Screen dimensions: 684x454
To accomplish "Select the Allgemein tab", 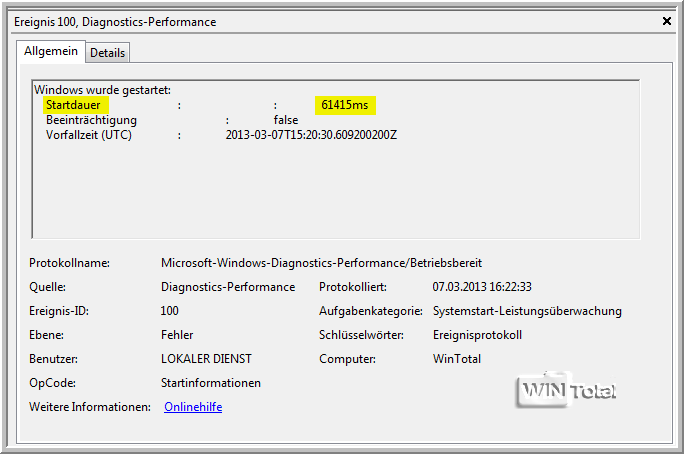I will [x=51, y=51].
